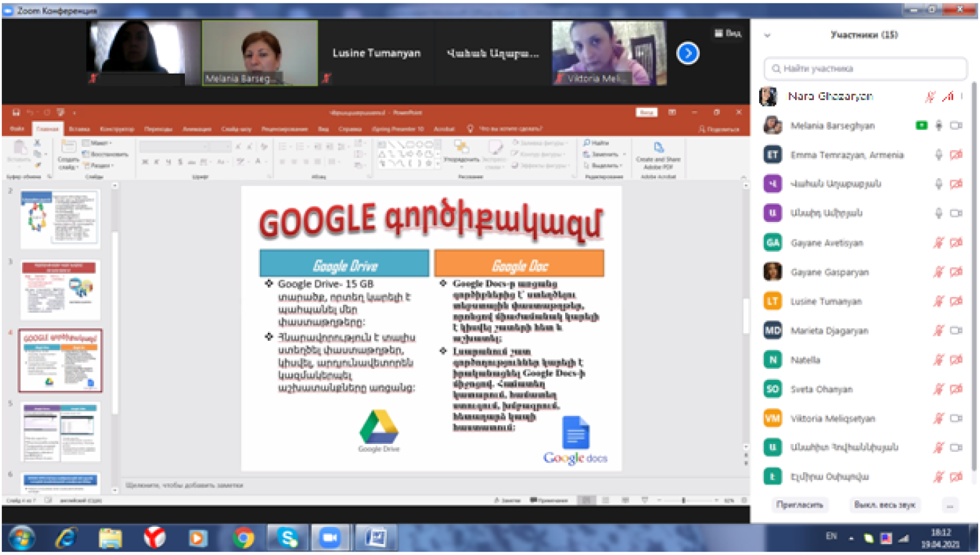
Task: Click Slide sorter view icon in status bar
Action: [606, 500]
